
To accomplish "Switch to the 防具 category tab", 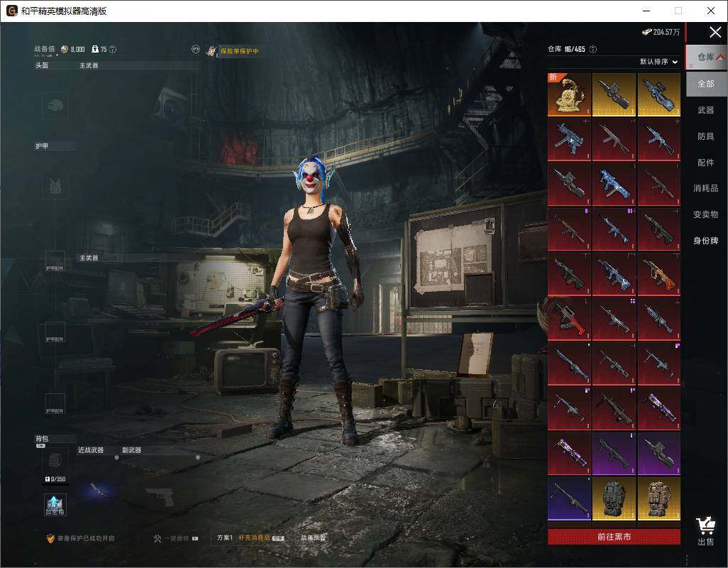I will click(x=706, y=136).
